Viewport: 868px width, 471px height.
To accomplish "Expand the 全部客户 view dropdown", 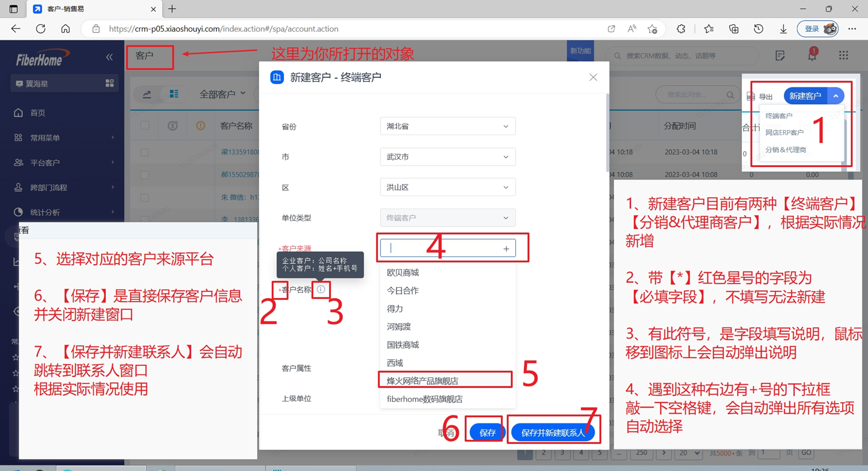I will click(222, 94).
